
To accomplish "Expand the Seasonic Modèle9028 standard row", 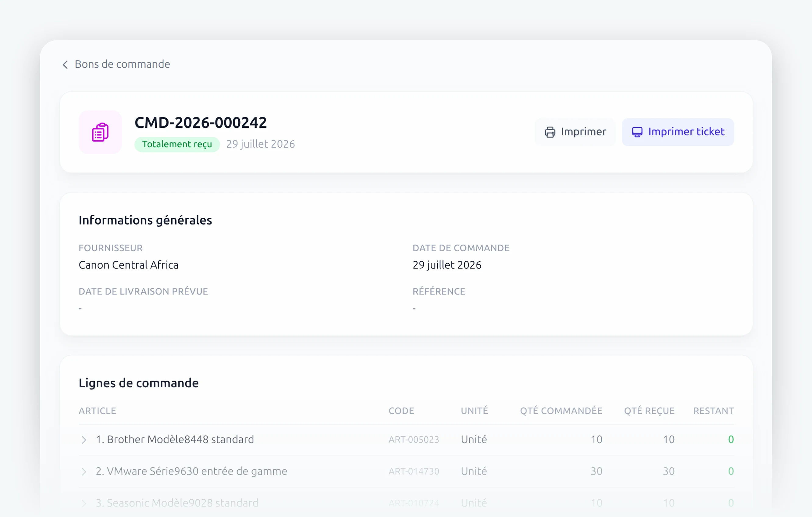I will 84,503.
